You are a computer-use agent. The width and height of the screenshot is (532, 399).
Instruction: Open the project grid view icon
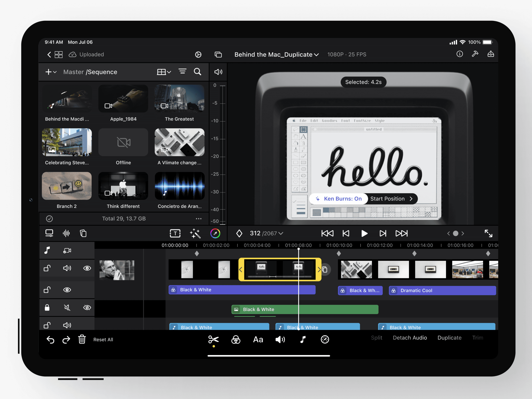[59, 55]
